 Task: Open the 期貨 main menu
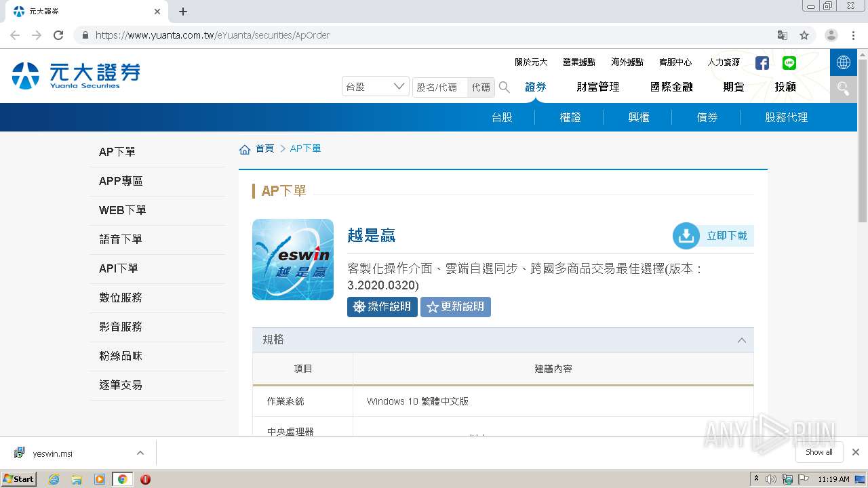coord(734,87)
